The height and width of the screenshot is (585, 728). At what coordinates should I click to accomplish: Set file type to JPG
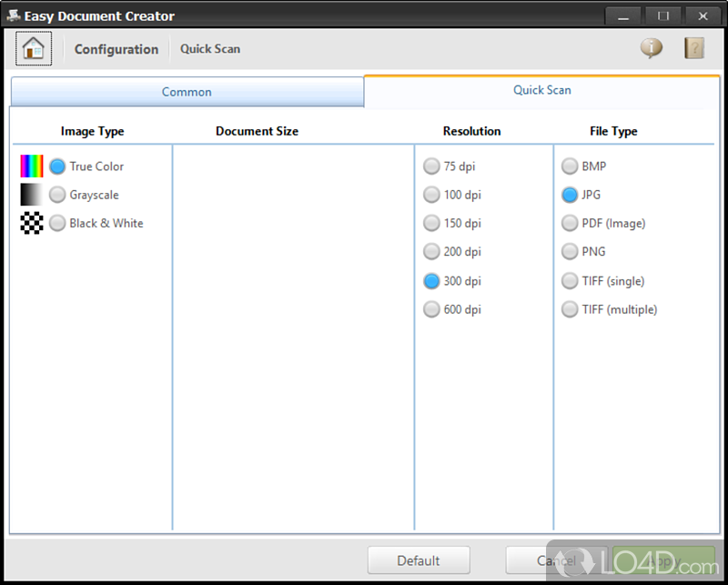click(x=570, y=195)
